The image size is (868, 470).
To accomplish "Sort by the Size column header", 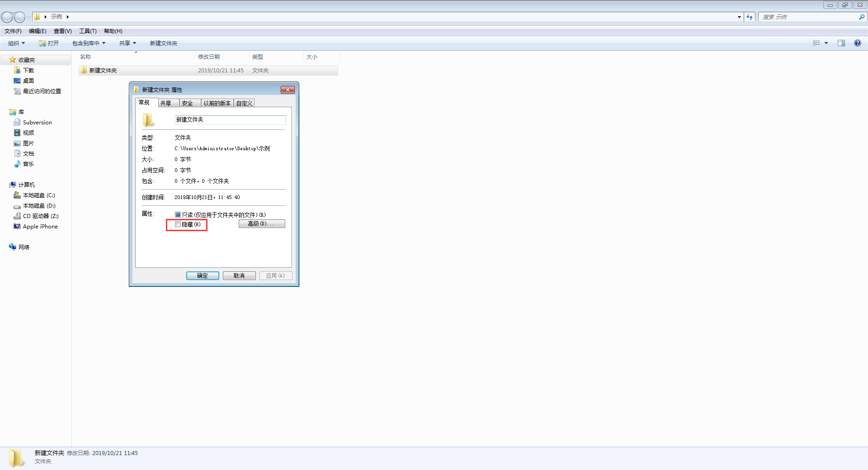I will click(x=321, y=57).
